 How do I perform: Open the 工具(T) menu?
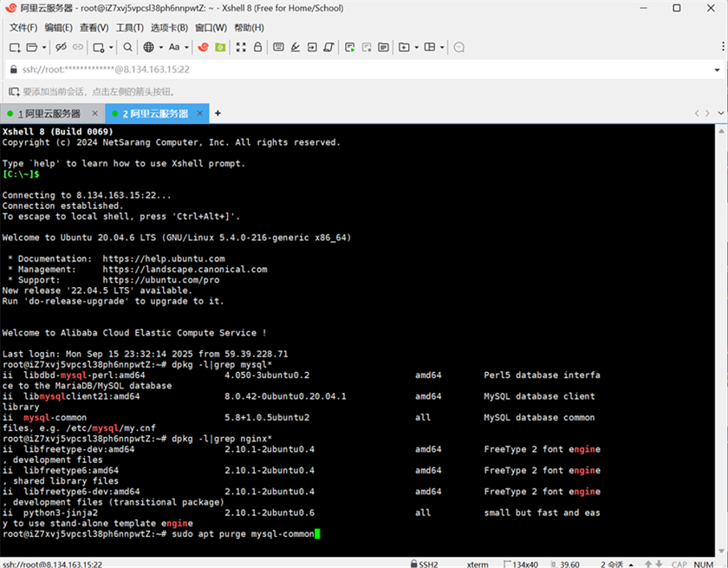pyautogui.click(x=129, y=28)
